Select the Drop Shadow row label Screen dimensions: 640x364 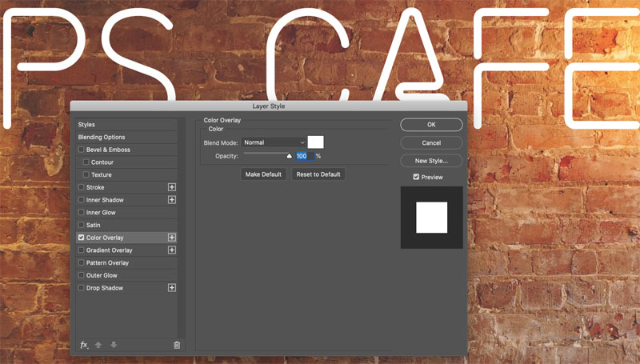pyautogui.click(x=105, y=288)
